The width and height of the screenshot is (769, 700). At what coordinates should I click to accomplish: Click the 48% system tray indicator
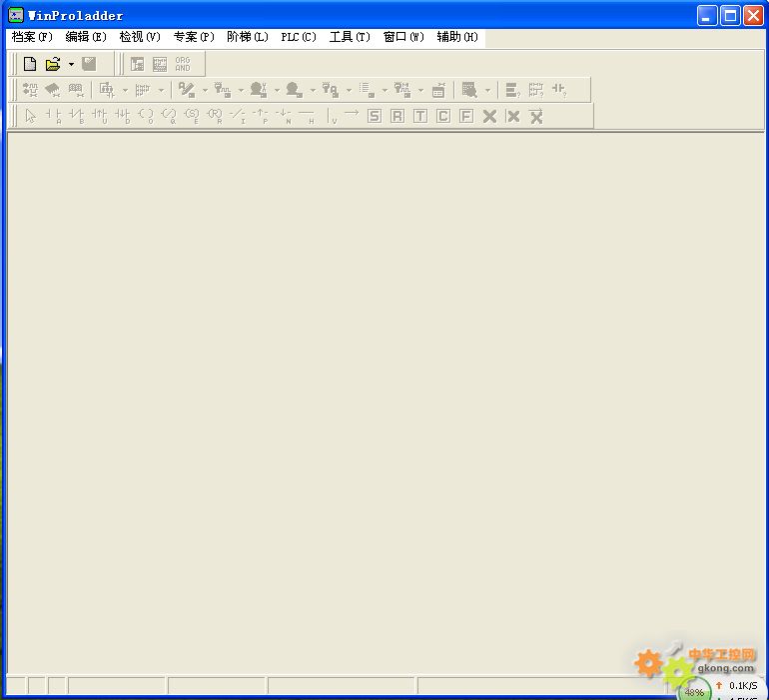[x=694, y=691]
